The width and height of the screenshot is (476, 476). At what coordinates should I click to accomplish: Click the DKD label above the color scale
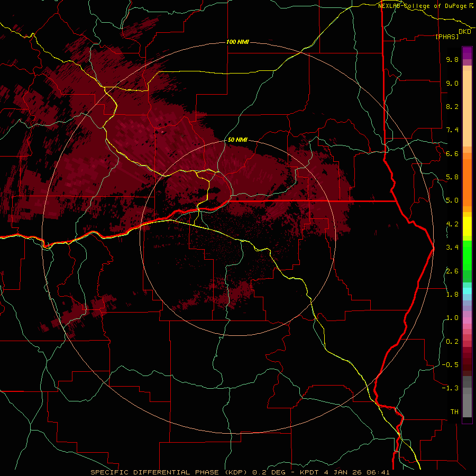[465, 32]
